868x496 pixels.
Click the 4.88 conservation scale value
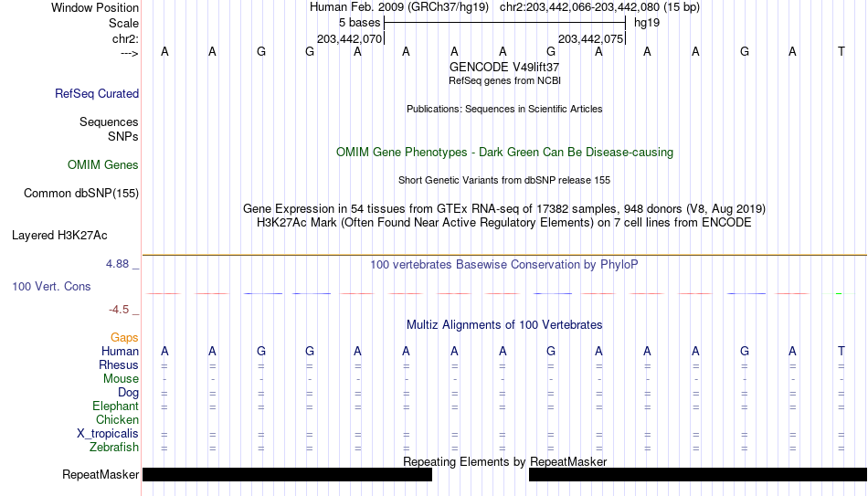click(117, 264)
